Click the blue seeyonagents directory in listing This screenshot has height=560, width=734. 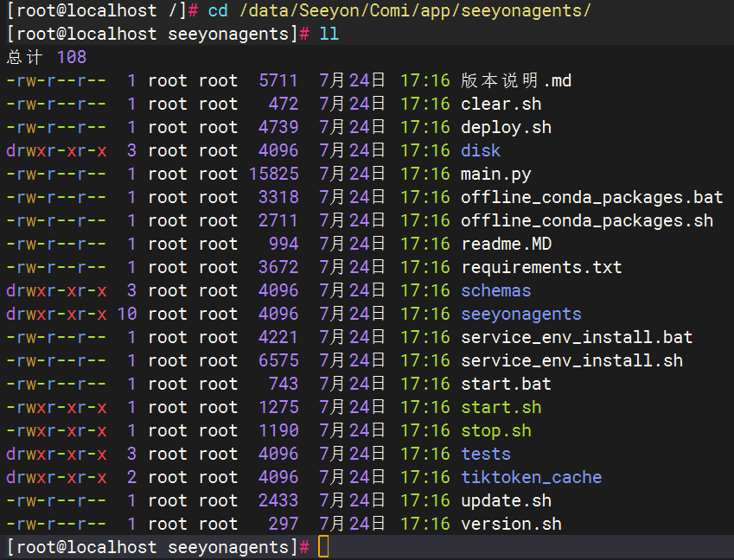(520, 315)
